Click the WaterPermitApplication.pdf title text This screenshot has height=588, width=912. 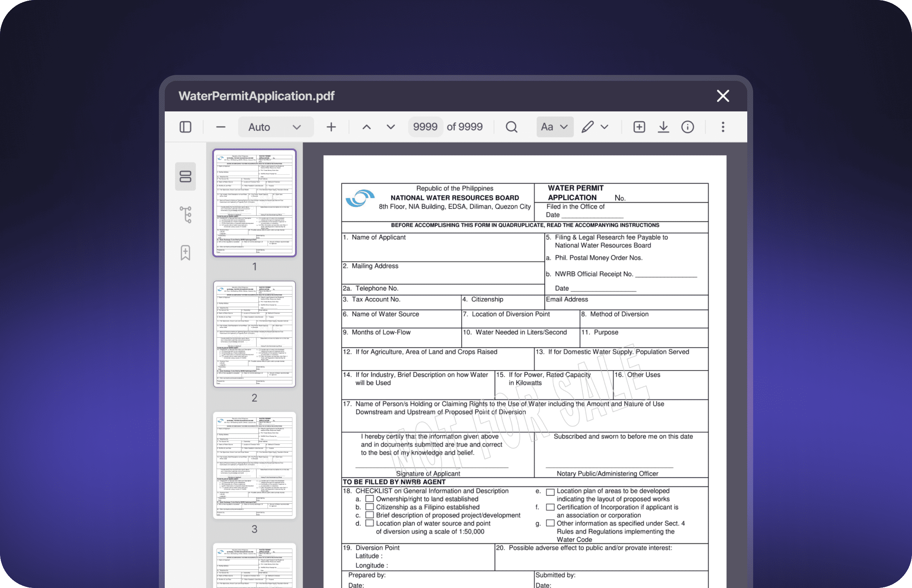point(256,96)
